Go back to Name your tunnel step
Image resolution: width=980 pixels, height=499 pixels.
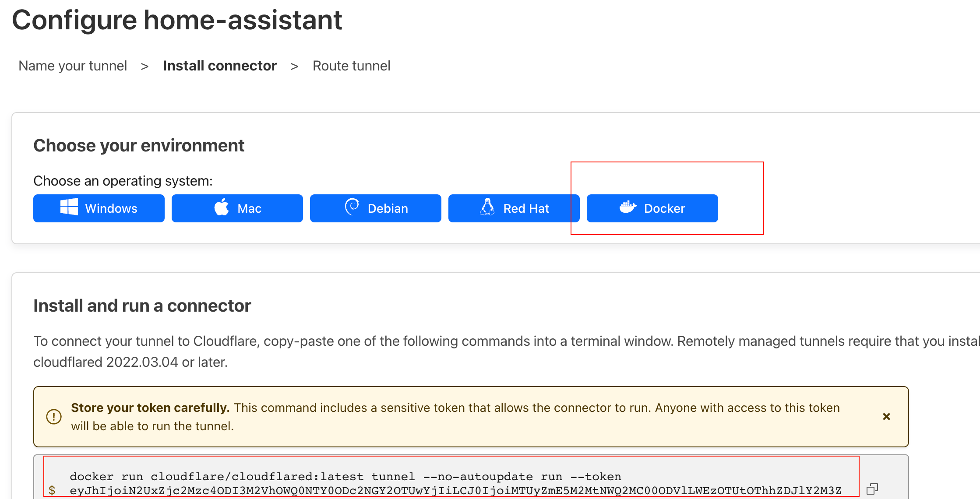(73, 66)
